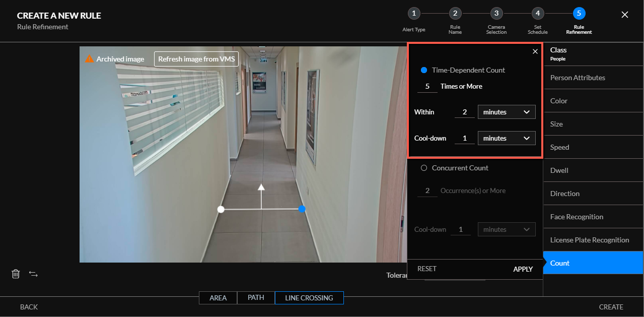Open the Within minutes dropdown
This screenshot has width=644, height=317.
pyautogui.click(x=507, y=112)
